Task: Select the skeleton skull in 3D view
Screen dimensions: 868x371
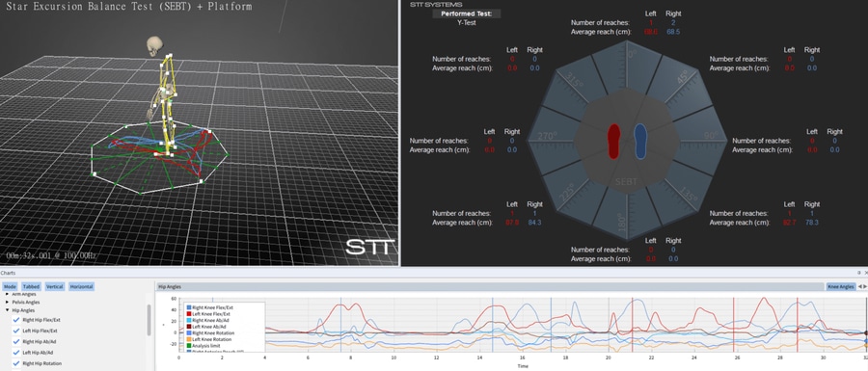Action: [x=155, y=46]
